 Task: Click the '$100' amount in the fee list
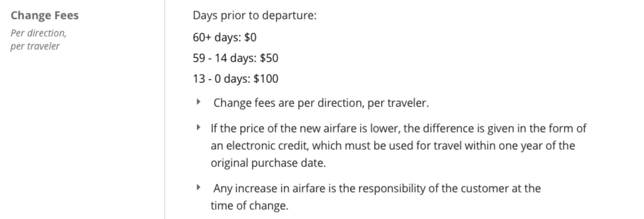click(x=266, y=79)
